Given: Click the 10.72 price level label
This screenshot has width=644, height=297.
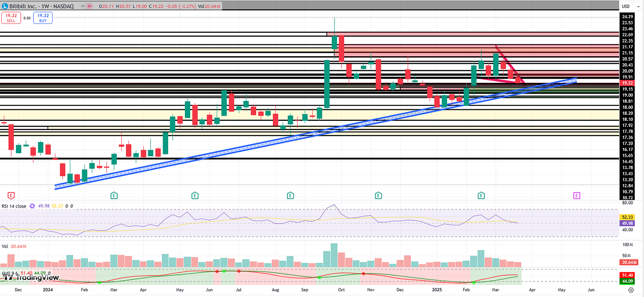Looking at the screenshot, I should 627,198.
